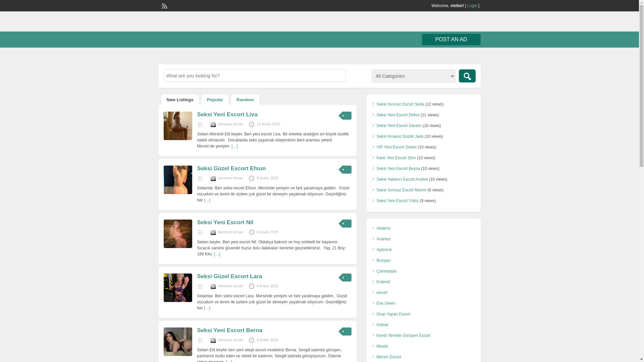Open the Grup Yapan Escort category

tap(393, 314)
